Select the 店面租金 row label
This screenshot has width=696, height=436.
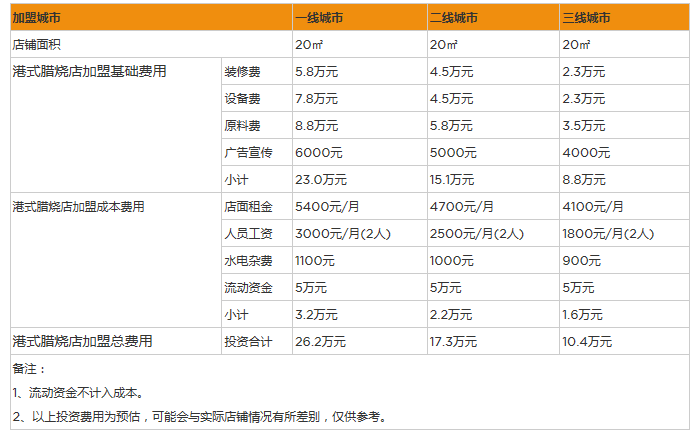(248, 207)
